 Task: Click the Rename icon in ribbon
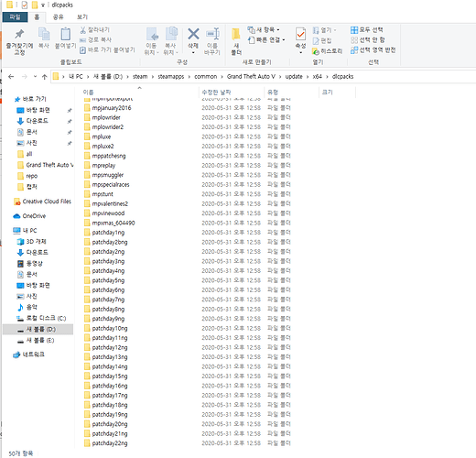[212, 34]
